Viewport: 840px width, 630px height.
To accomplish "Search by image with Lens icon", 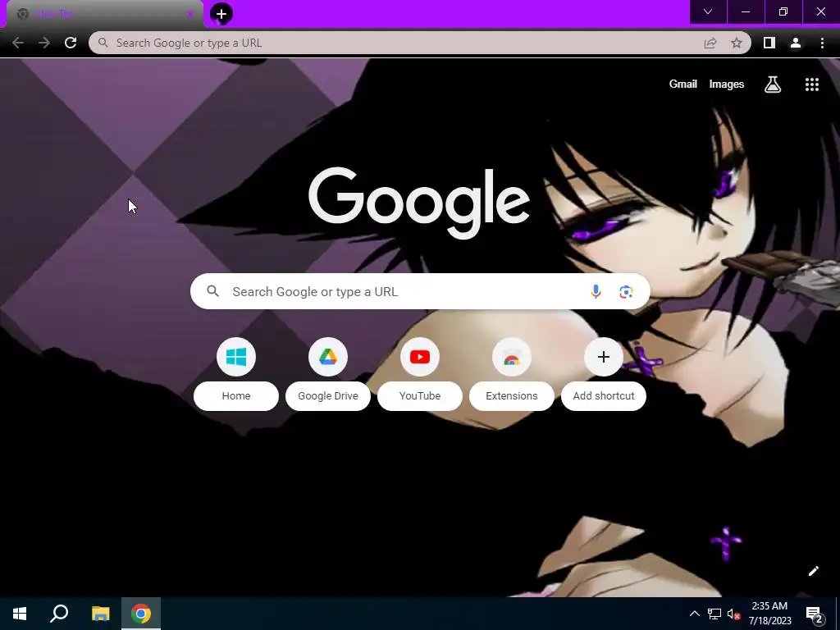I will pos(626,291).
